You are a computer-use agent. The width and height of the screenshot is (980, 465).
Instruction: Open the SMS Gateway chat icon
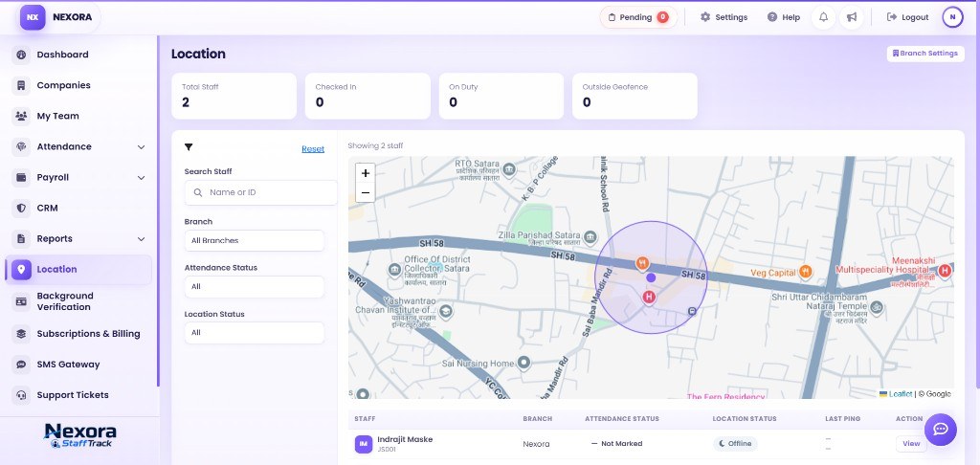[21, 365]
